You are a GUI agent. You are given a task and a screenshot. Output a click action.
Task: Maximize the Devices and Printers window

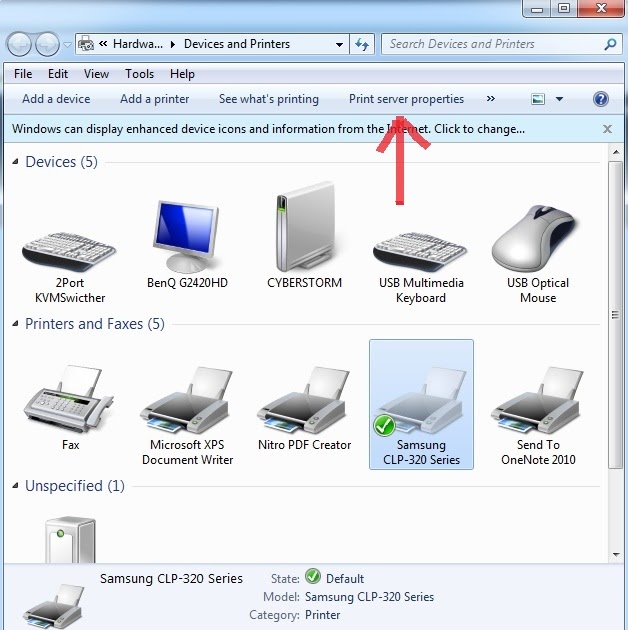tap(564, 8)
